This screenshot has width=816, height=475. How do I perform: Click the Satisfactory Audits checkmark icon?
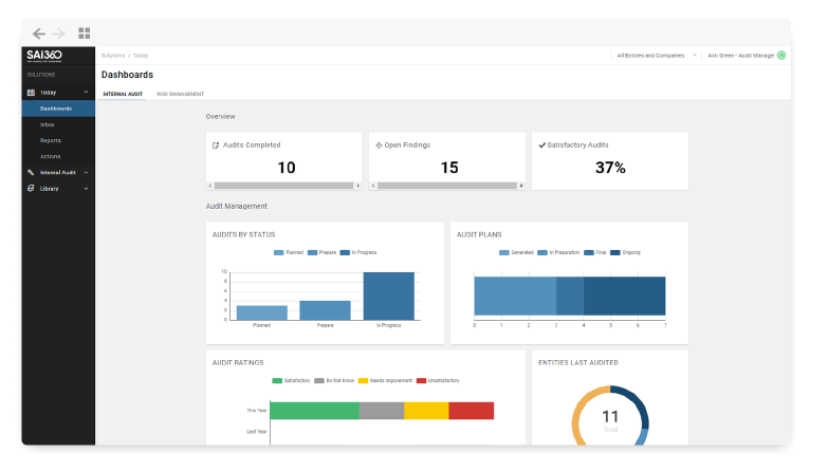coord(542,145)
